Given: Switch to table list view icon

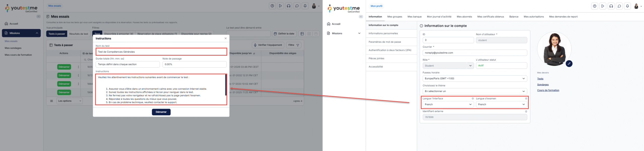Looking at the screenshot, I should 302,34.
